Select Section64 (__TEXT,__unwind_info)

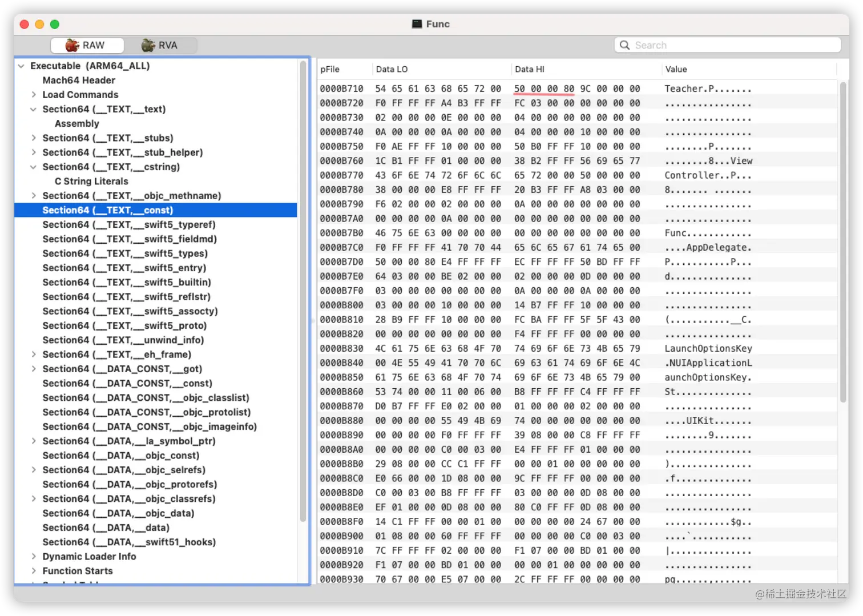click(123, 340)
